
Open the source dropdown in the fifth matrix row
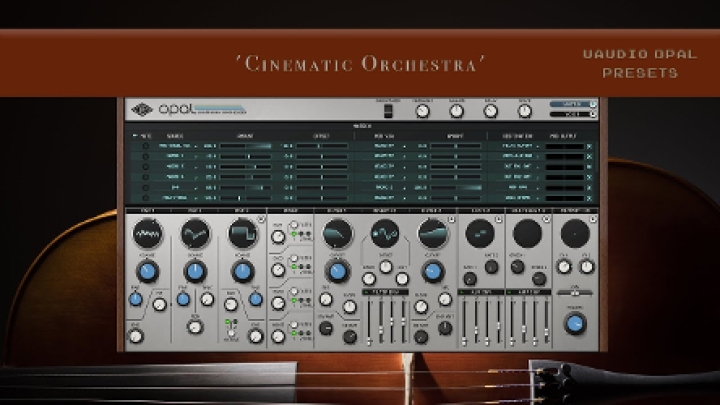tap(177, 188)
